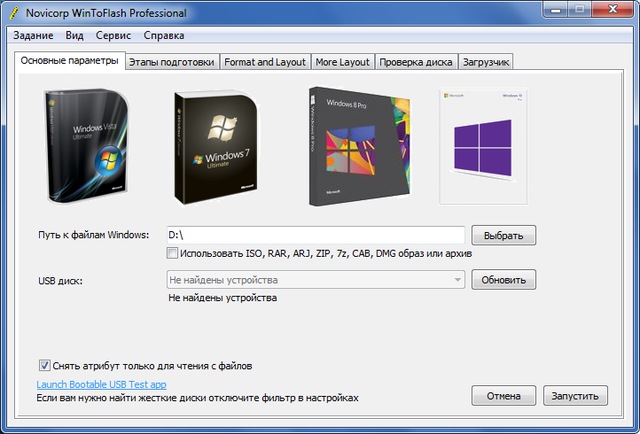The width and height of the screenshot is (640, 434).
Task: Choose the Windows 8 Pro box image
Action: tap(356, 146)
